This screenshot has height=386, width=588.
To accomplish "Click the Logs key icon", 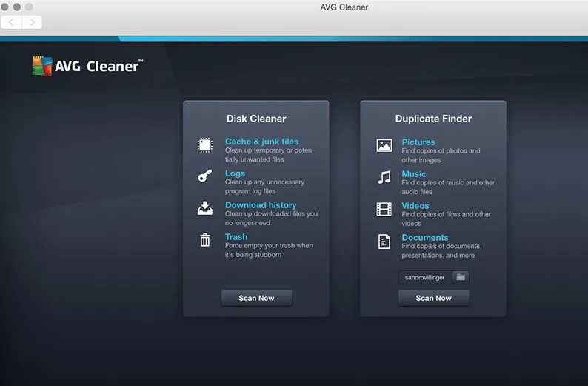I will pos(205,176).
